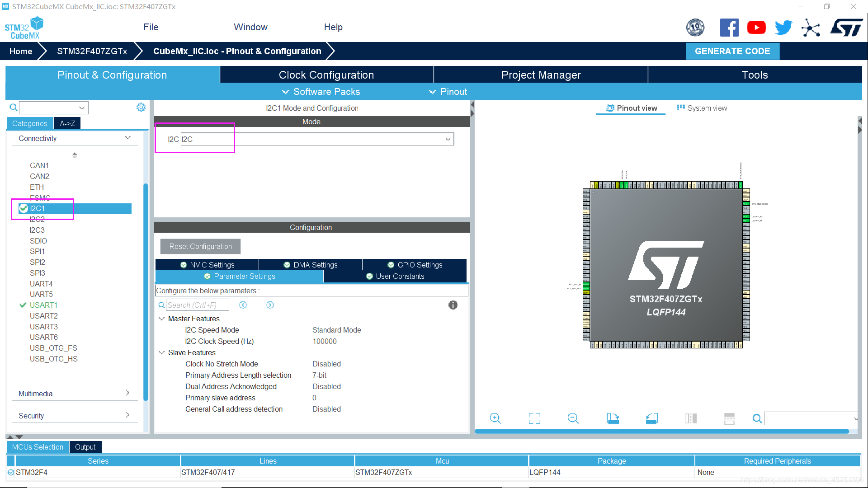The width and height of the screenshot is (868, 488).
Task: Zoom out of the pinout view
Action: pyautogui.click(x=573, y=418)
